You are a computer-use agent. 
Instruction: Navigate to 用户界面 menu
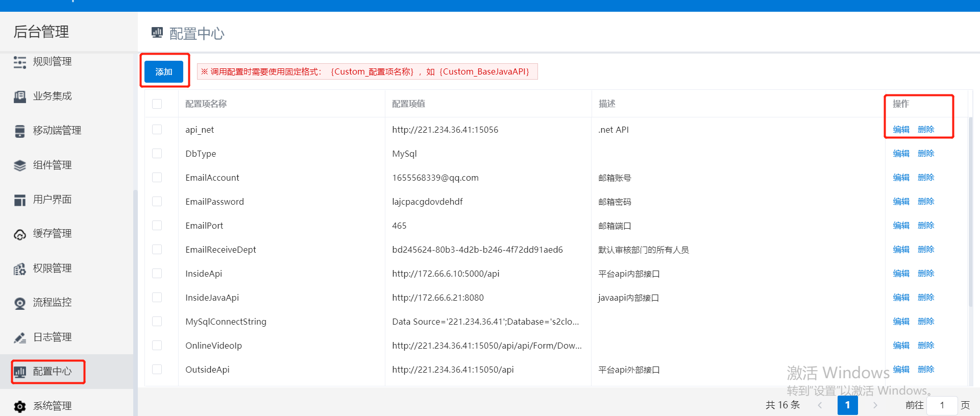tap(53, 200)
